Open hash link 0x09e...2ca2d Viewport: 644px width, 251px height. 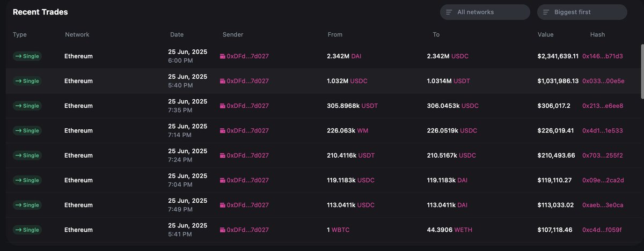point(603,180)
